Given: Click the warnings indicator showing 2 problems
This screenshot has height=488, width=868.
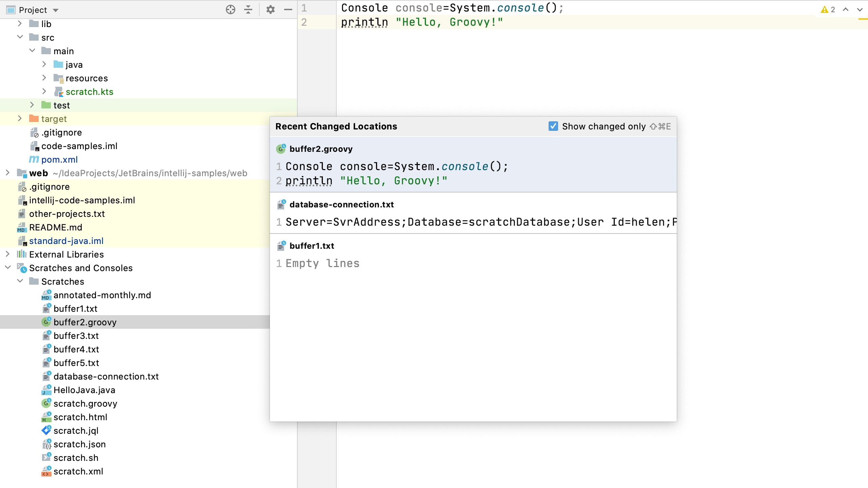Looking at the screenshot, I should point(828,9).
